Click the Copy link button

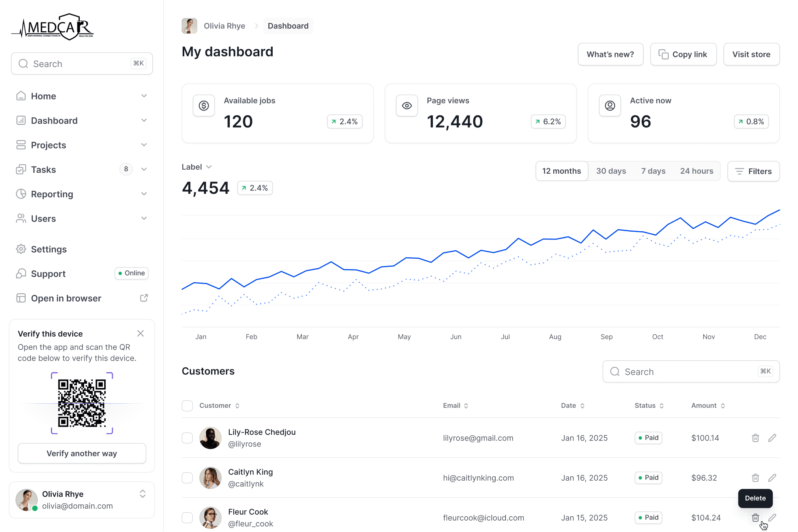pos(683,54)
